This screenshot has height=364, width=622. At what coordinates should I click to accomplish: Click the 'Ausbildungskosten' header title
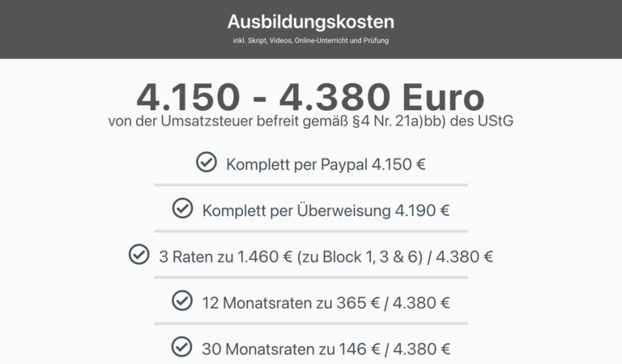pyautogui.click(x=311, y=21)
